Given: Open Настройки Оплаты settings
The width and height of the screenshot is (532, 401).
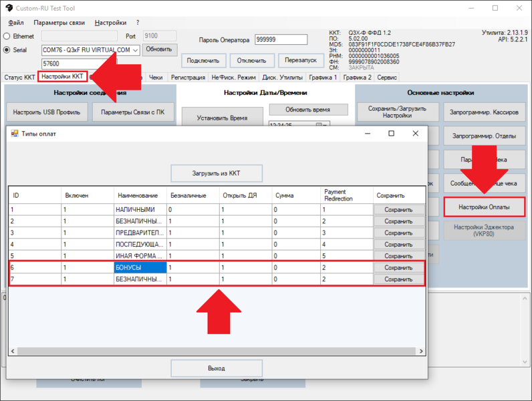Looking at the screenshot, I should click(484, 207).
